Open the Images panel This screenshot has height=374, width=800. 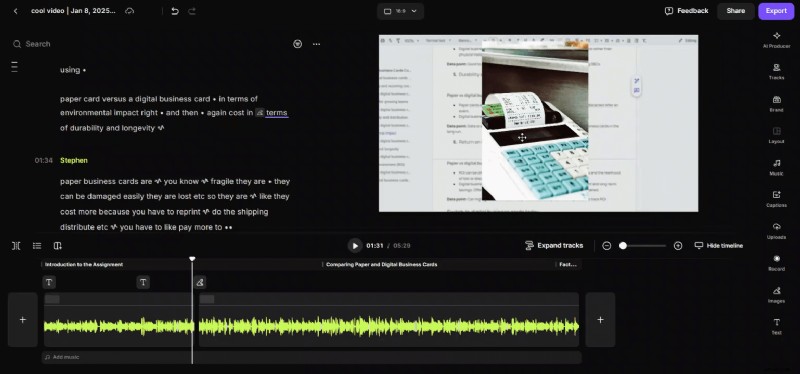click(777, 294)
